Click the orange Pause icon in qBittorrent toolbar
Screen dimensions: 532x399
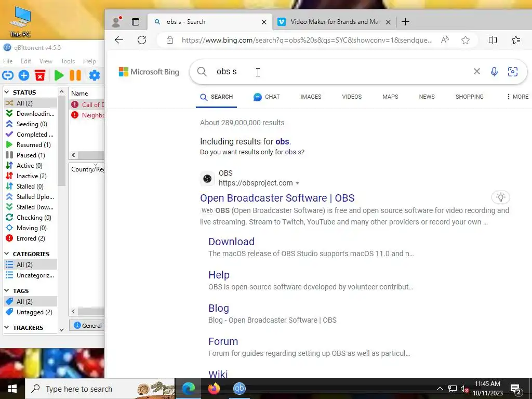point(75,75)
